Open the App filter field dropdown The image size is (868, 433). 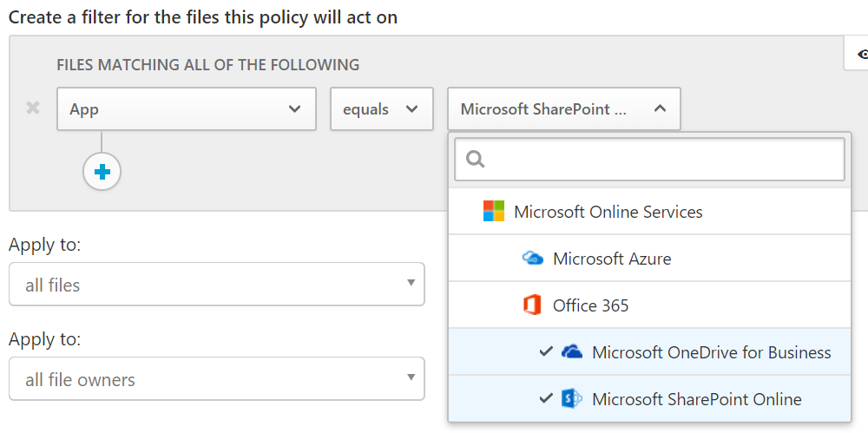pyautogui.click(x=186, y=109)
